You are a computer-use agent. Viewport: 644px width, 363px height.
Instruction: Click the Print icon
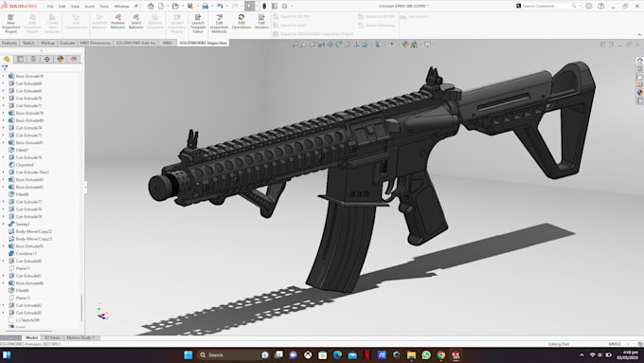point(205,7)
